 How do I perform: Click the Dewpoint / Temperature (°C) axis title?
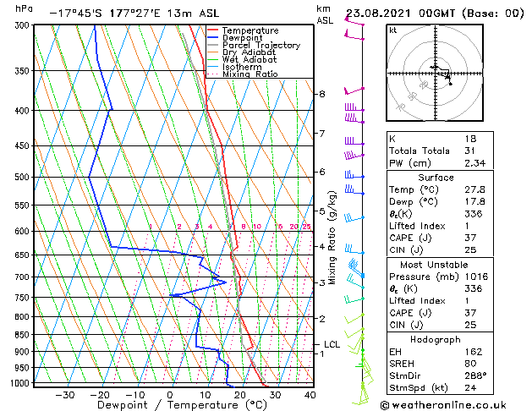[x=182, y=405]
